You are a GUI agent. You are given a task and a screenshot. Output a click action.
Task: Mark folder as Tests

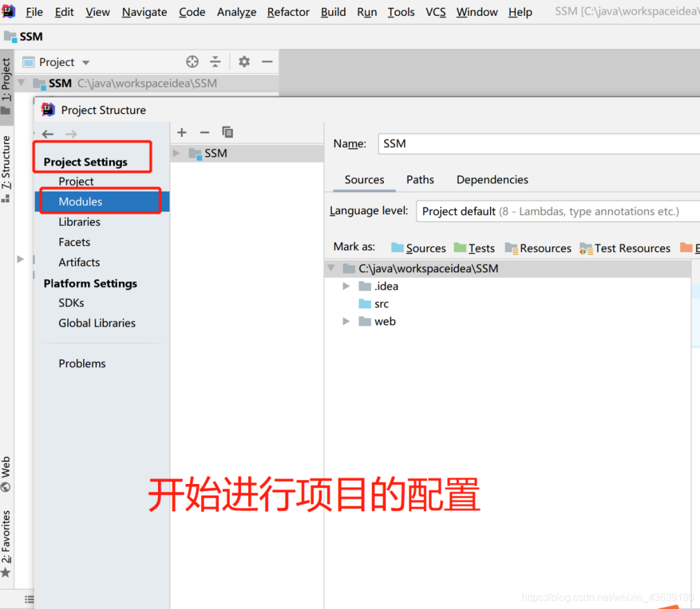pos(474,248)
